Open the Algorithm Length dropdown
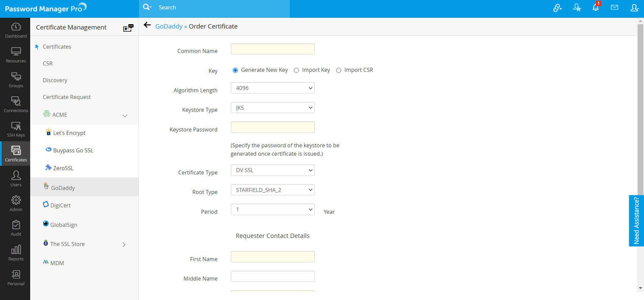This screenshot has width=644, height=300. [x=272, y=88]
